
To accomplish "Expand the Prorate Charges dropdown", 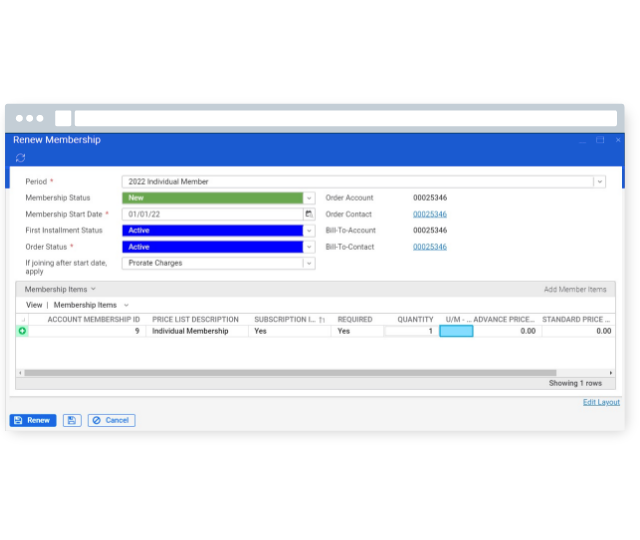I will tap(309, 264).
